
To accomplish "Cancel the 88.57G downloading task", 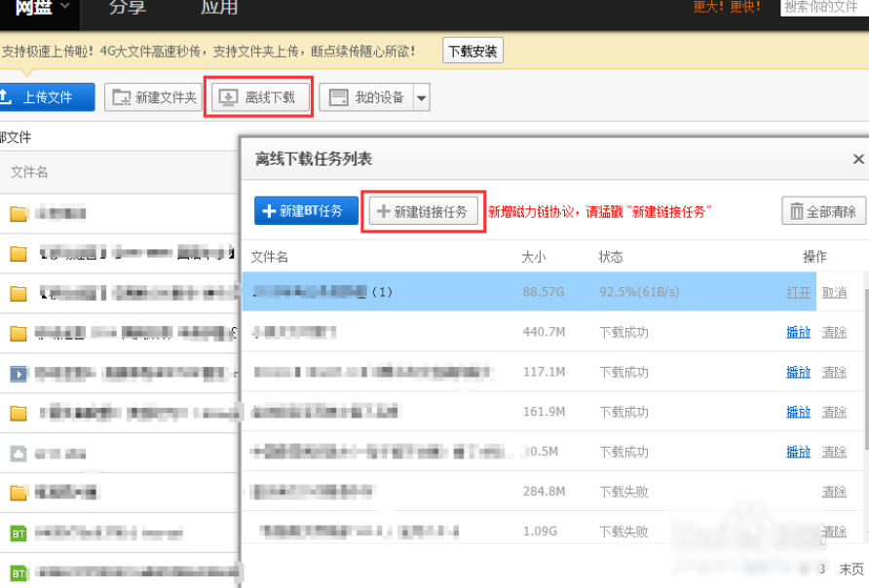I will pos(834,292).
